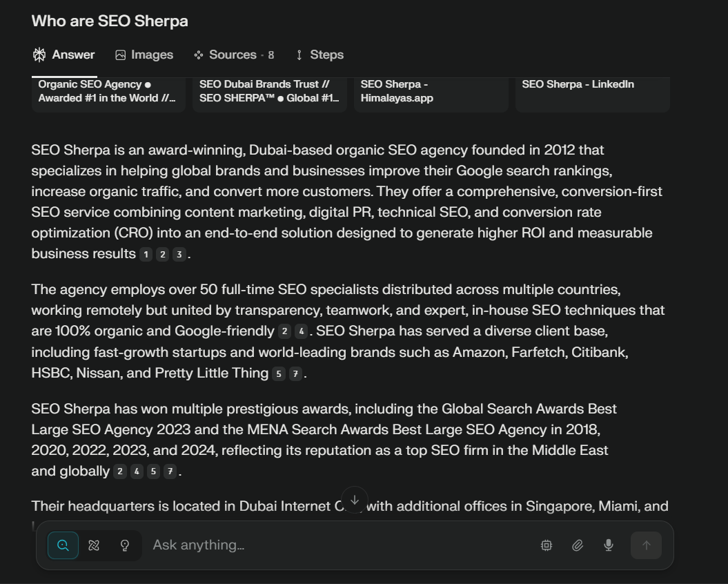728x584 pixels.
Task: Click citation 7 after 'and globally'
Action: (x=170, y=471)
